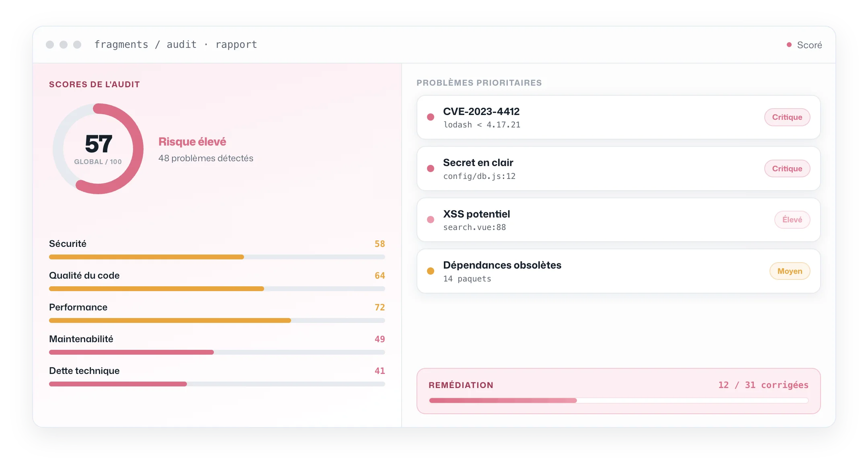Click the SCORES DE L'AUDIT heading
868x460 pixels.
tap(94, 84)
